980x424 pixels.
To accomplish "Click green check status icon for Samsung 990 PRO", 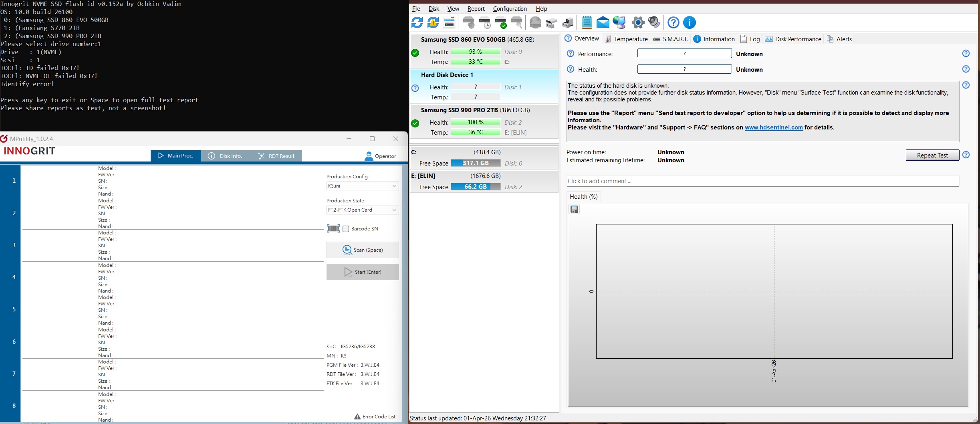I will click(x=415, y=123).
